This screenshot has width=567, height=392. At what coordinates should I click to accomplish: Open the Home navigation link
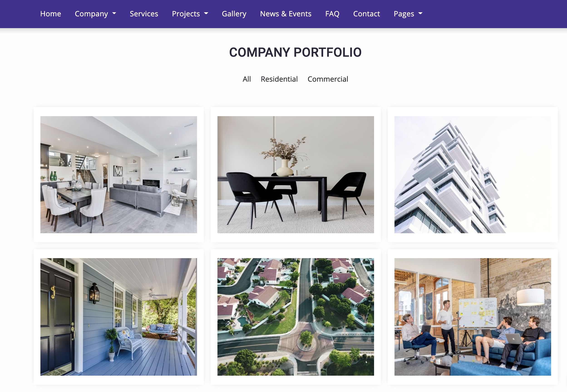pos(51,14)
